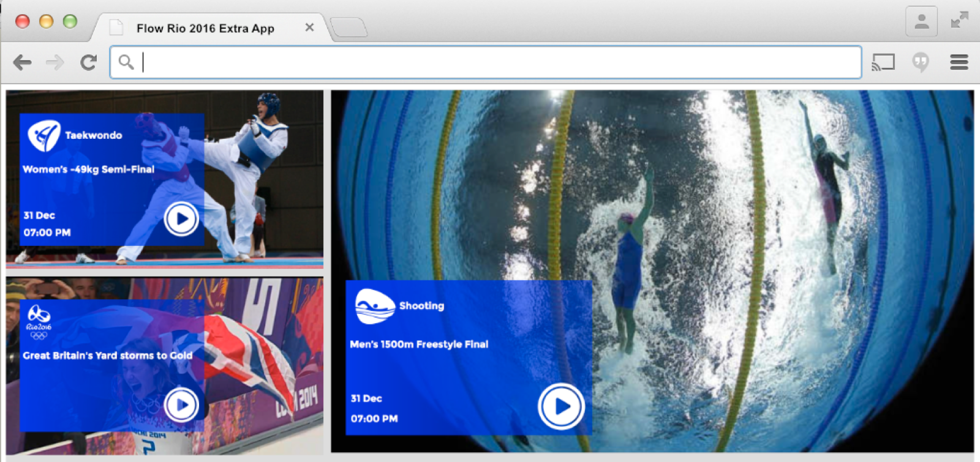Play the Great Britain's Yard storms to Gold video
Image resolution: width=980 pixels, height=462 pixels.
[x=181, y=404]
